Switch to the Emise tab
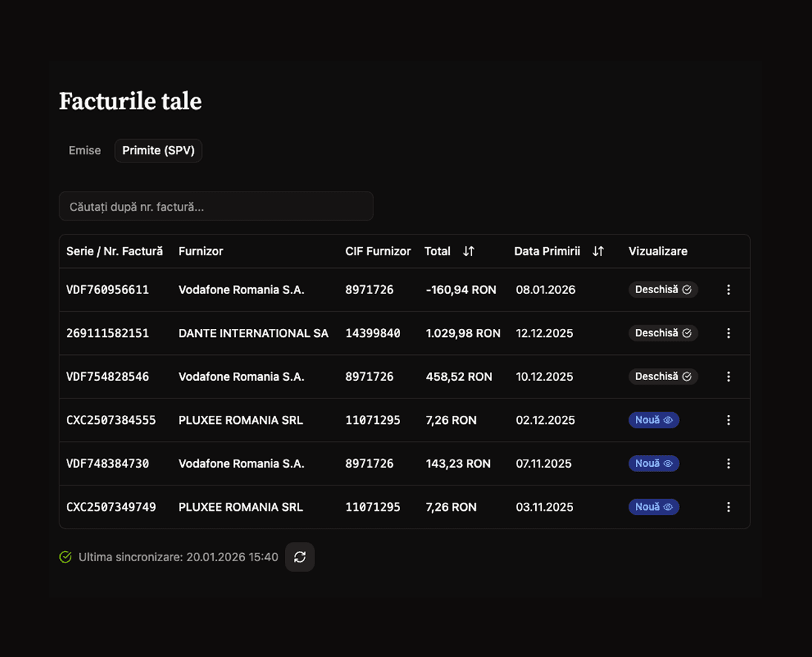This screenshot has height=657, width=812. tap(85, 151)
